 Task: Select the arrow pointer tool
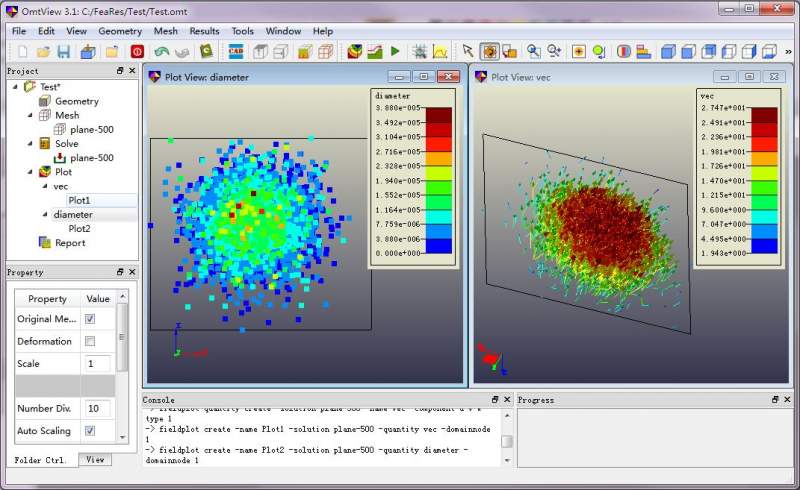tap(467, 51)
